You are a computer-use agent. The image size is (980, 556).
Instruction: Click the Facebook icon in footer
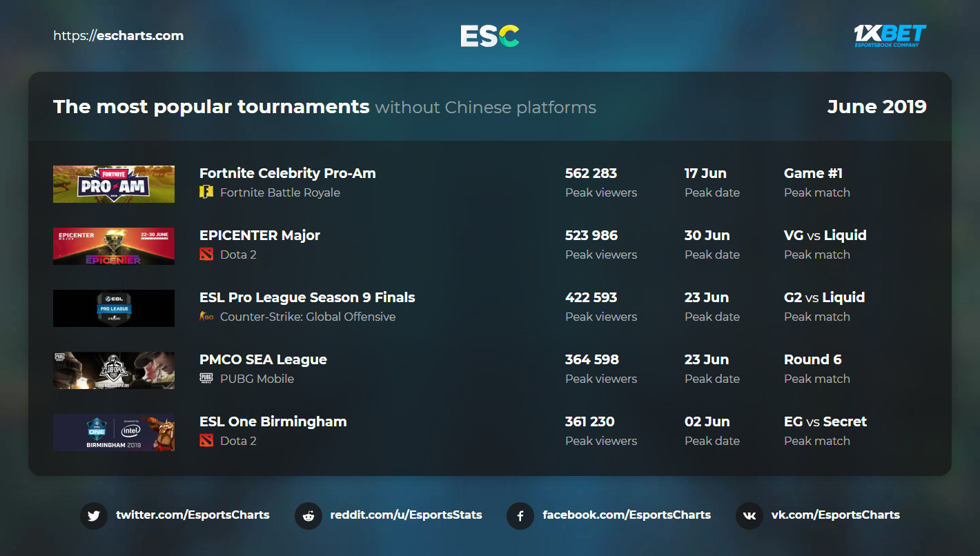pos(520,515)
